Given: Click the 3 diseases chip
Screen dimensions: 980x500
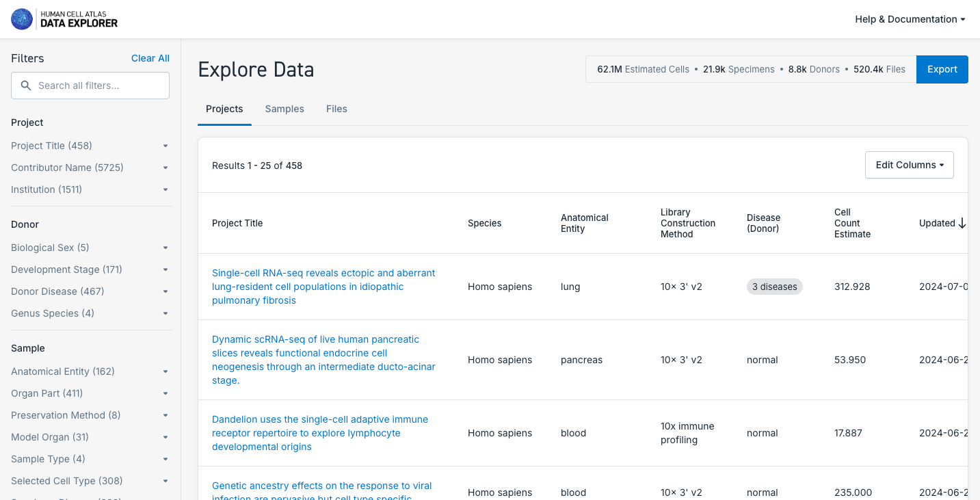Looking at the screenshot, I should 774,287.
